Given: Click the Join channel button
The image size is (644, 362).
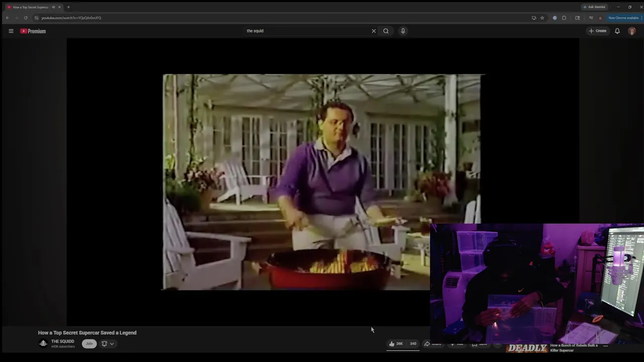Looking at the screenshot, I should (89, 344).
